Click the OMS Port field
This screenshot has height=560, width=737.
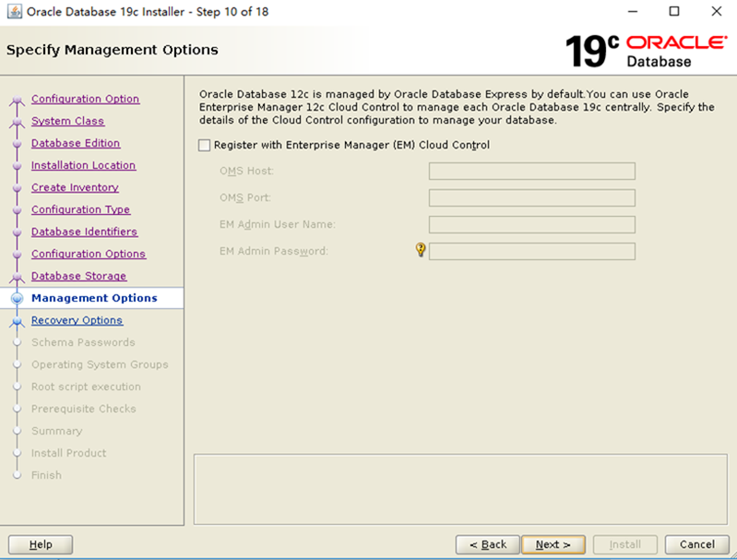pos(531,197)
